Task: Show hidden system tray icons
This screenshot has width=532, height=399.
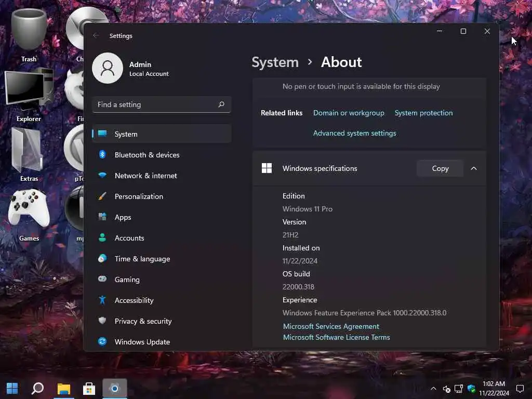Action: tap(433, 389)
